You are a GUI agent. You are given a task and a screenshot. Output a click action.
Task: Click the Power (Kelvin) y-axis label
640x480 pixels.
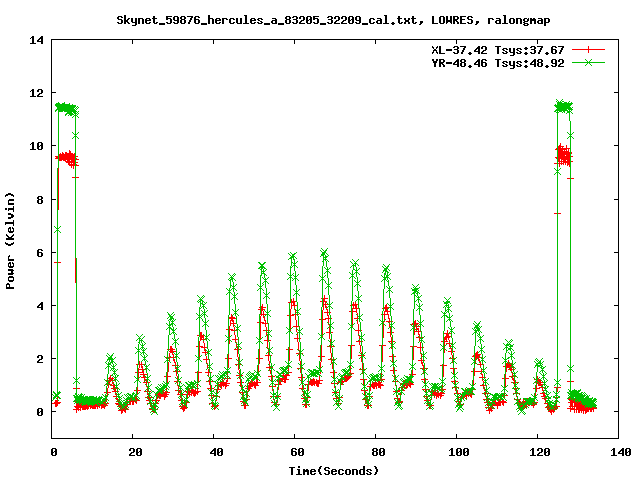(10, 241)
